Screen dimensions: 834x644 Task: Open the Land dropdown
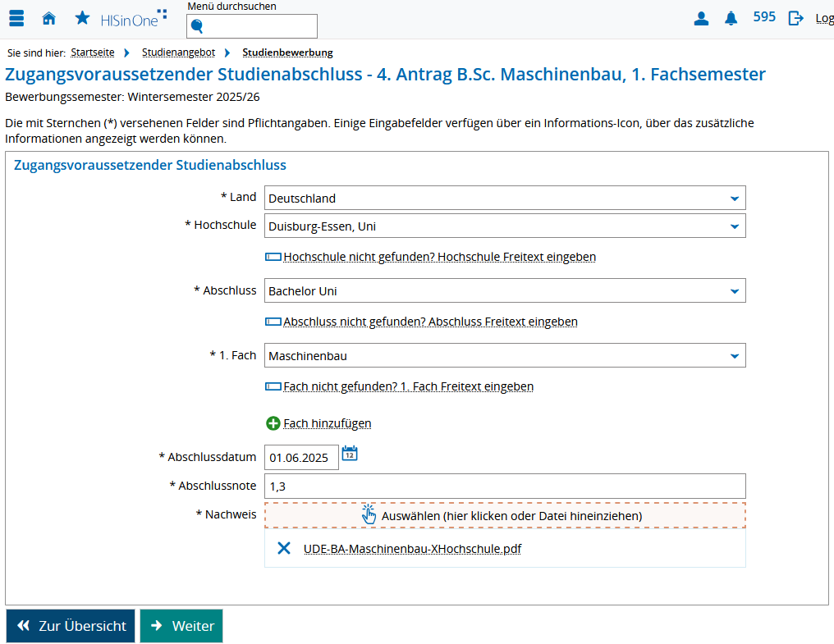[x=505, y=198]
